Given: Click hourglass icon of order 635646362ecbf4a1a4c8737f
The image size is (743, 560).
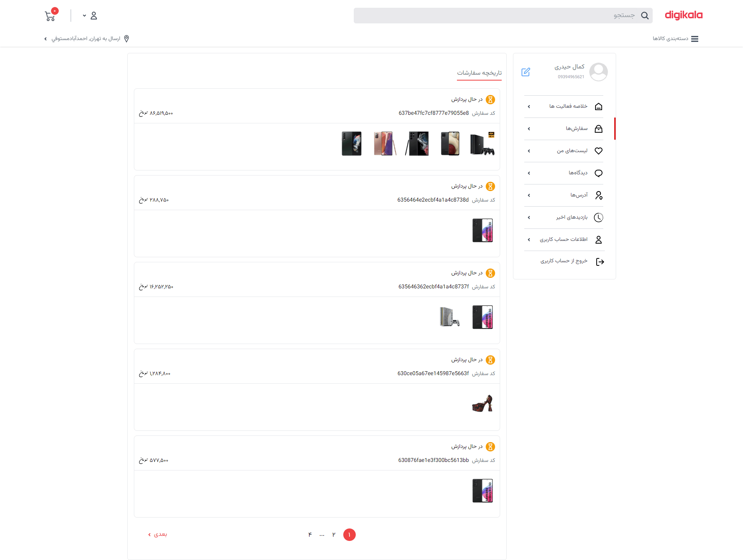Looking at the screenshot, I should coord(490,273).
